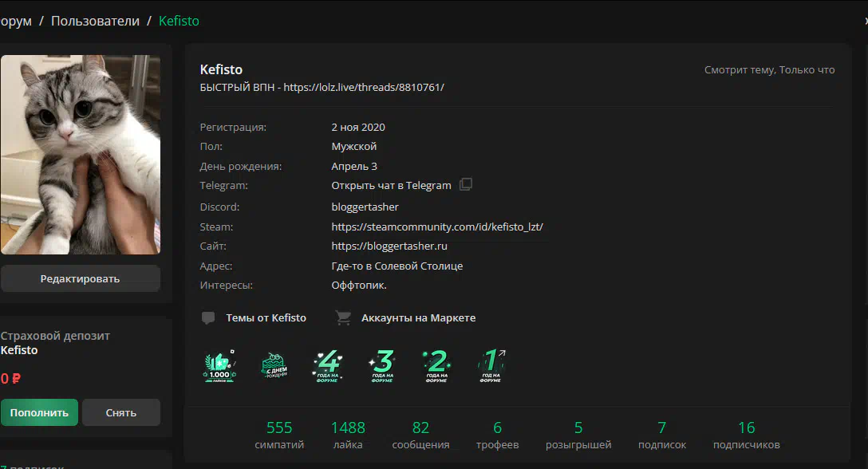Click the Редактировать profile button
Screen dimensions: 868x469
(x=81, y=278)
